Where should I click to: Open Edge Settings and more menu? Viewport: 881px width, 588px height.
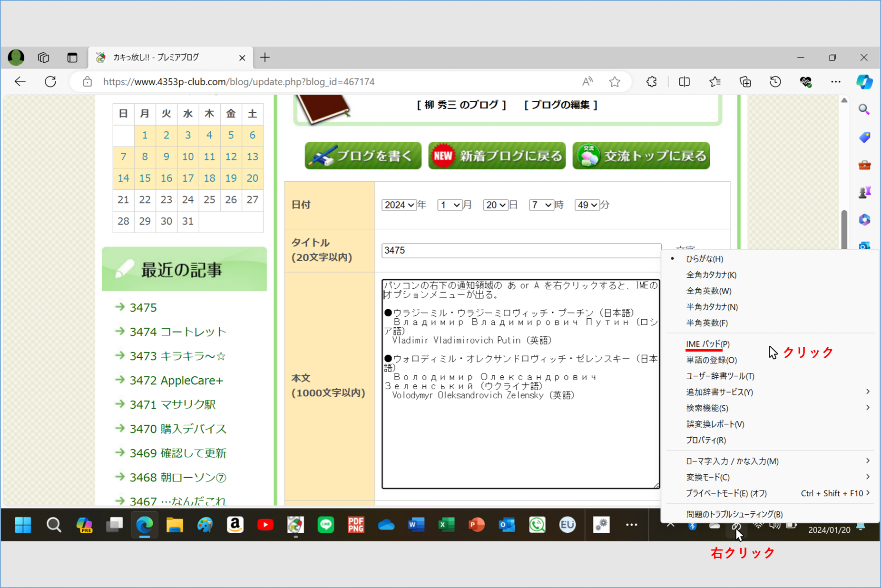pyautogui.click(x=835, y=82)
